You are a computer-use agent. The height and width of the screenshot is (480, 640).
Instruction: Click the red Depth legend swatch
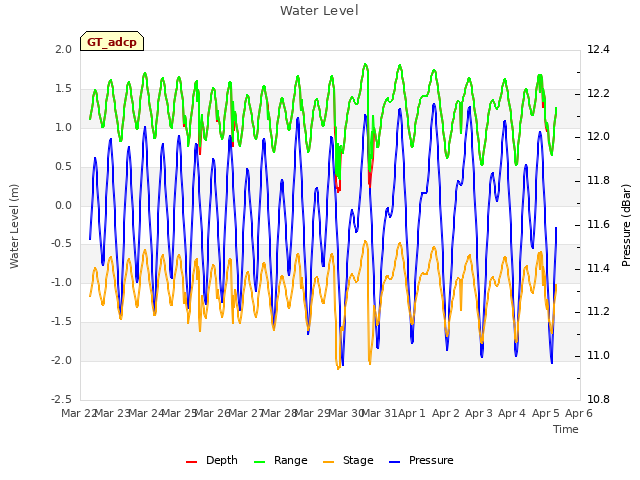click(191, 462)
